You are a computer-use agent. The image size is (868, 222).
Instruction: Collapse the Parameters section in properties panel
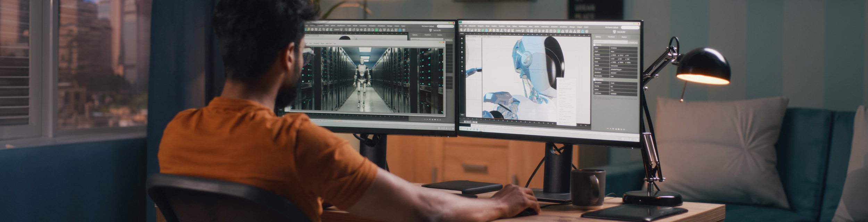[595, 80]
